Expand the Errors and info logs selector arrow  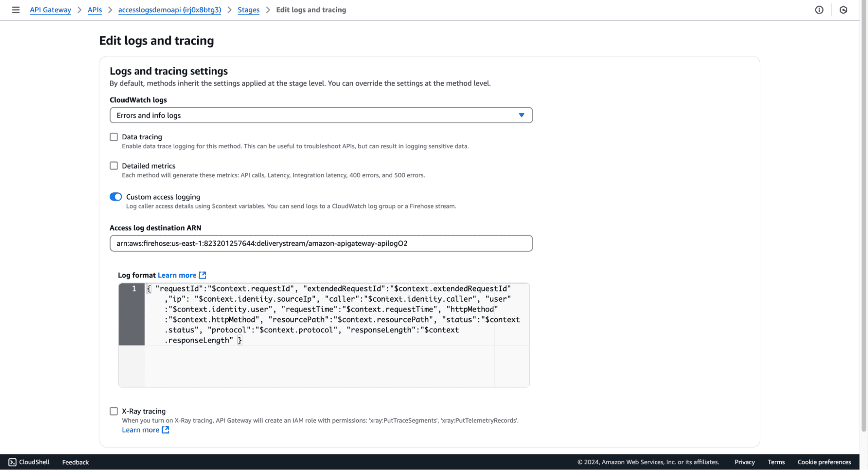click(521, 115)
